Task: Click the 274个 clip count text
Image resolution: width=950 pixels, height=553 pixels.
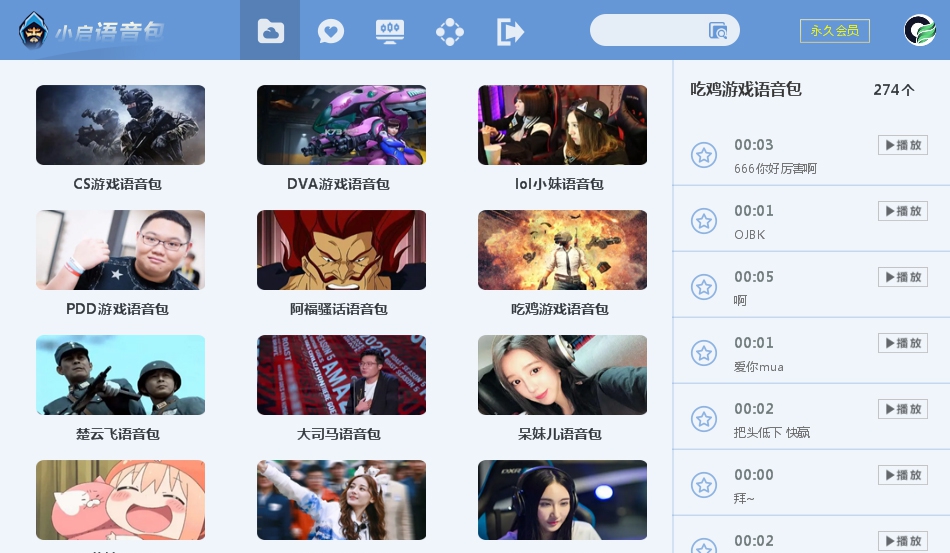Action: pos(894,90)
